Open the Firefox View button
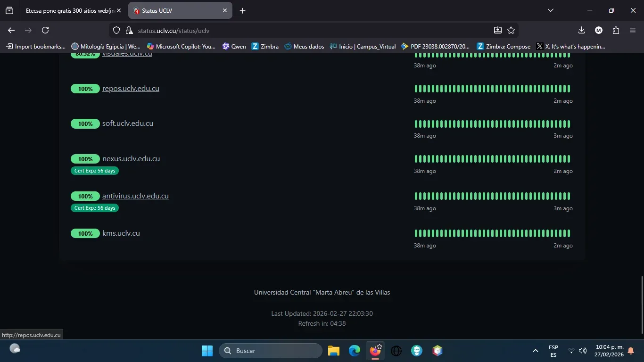Viewport: 644px width, 362px height. point(9,10)
